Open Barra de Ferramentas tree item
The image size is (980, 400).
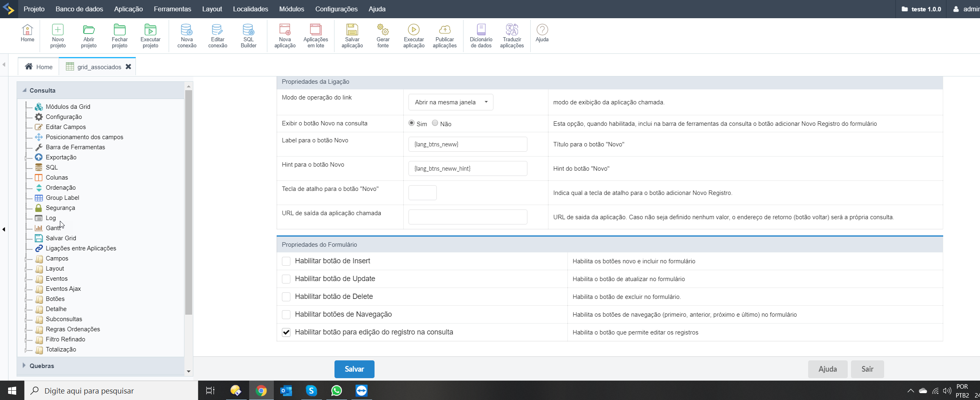tap(75, 147)
